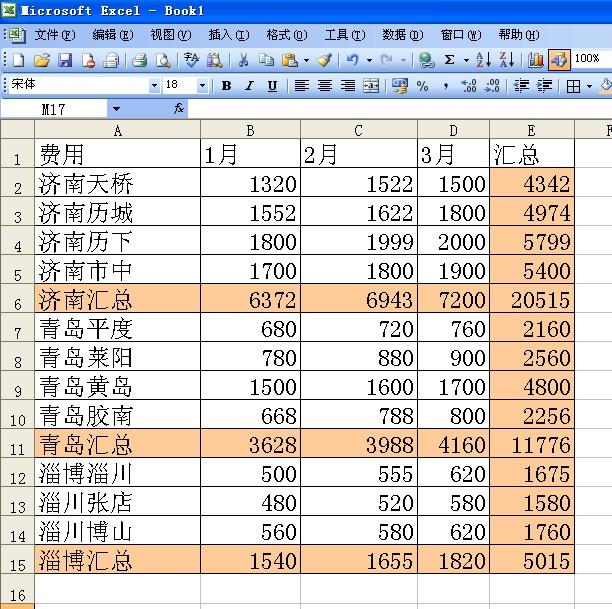Toggle underline formatting
The height and width of the screenshot is (609, 612).
tap(272, 85)
